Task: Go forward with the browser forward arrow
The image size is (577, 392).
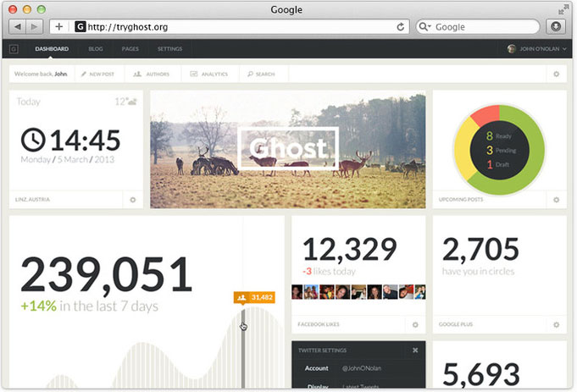Action: [x=34, y=27]
